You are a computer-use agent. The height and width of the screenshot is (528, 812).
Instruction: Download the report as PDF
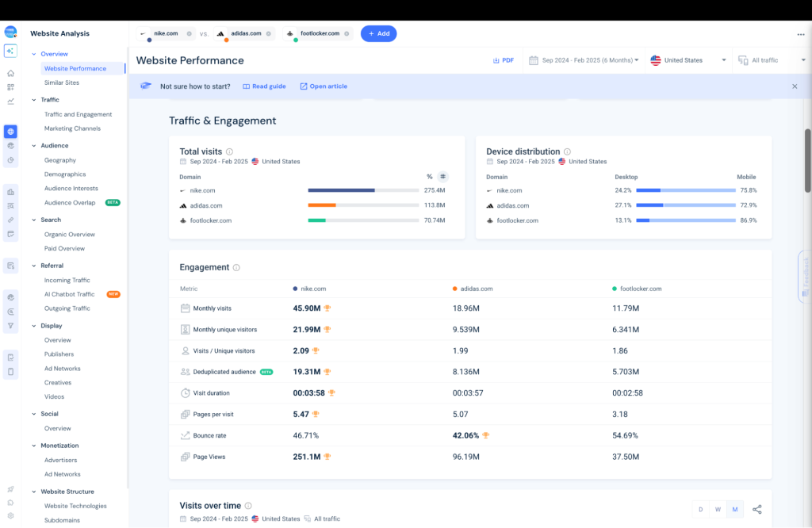(503, 59)
